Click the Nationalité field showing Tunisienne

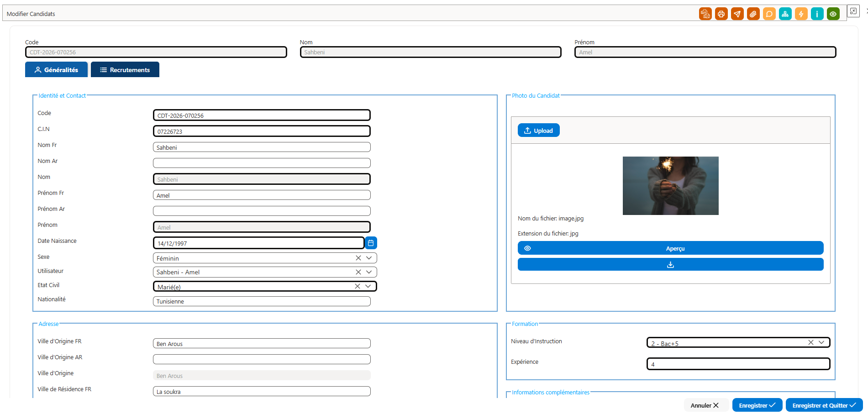click(262, 301)
